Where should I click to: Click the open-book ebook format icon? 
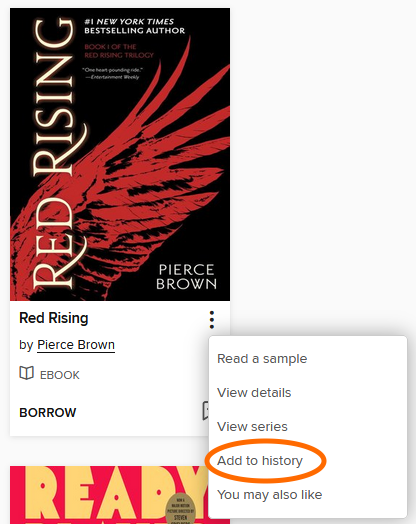point(26,373)
